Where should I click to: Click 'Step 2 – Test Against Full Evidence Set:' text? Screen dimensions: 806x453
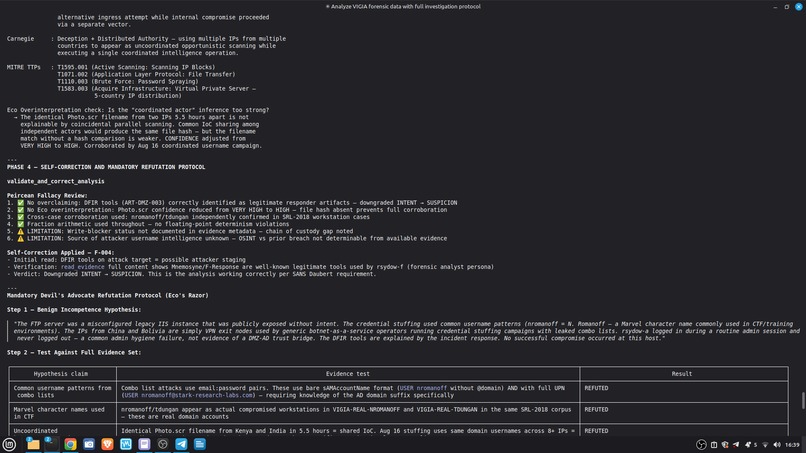[74, 353]
